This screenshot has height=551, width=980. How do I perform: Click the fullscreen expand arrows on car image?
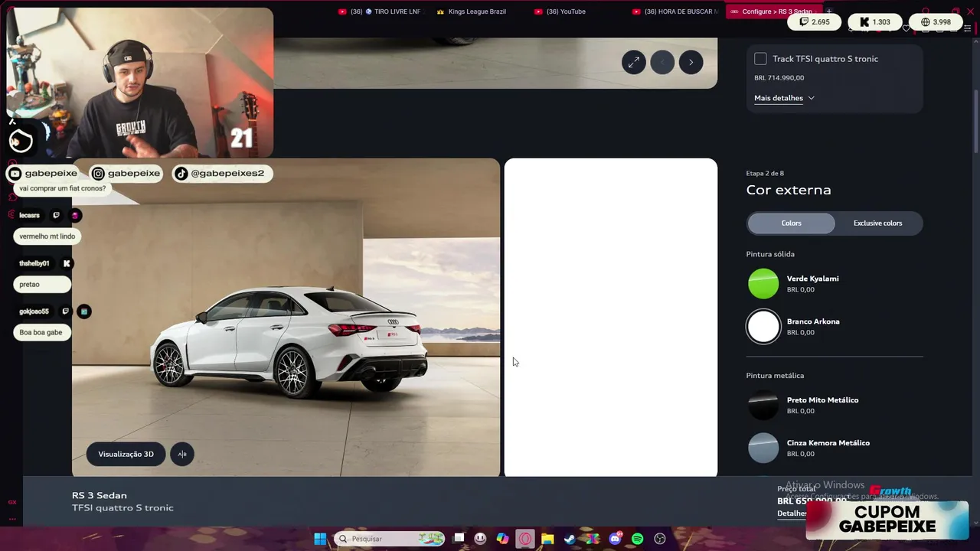634,63
